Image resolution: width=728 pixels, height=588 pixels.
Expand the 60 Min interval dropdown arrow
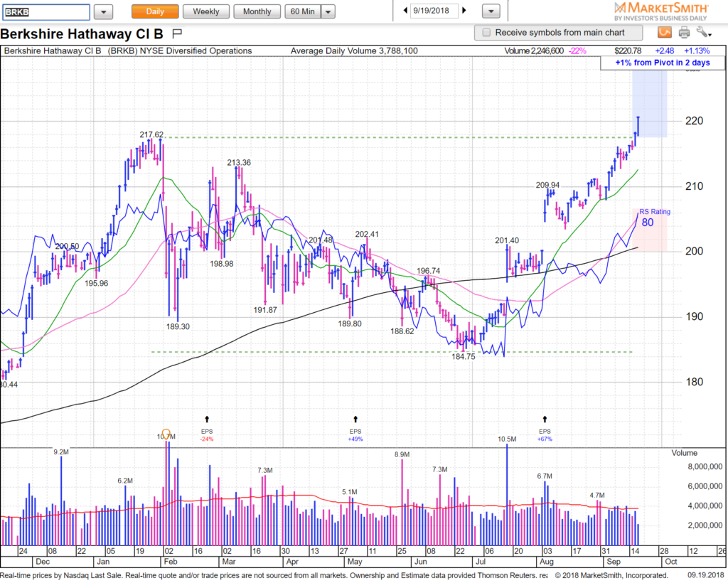click(328, 11)
